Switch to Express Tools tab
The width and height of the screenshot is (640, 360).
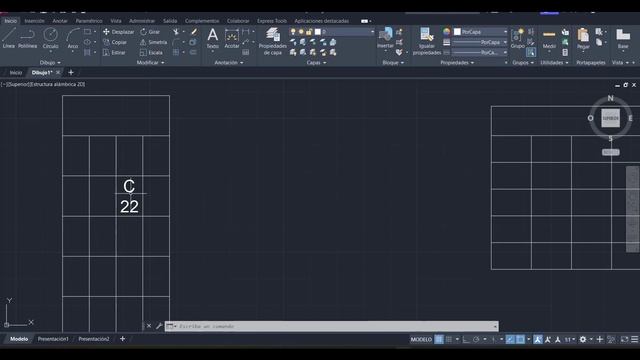272,21
